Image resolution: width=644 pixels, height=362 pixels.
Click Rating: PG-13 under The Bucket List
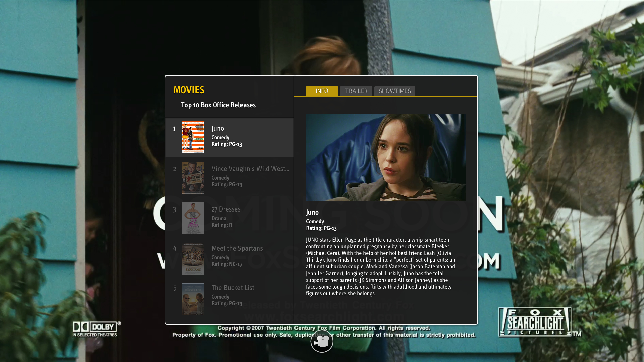[x=227, y=303]
